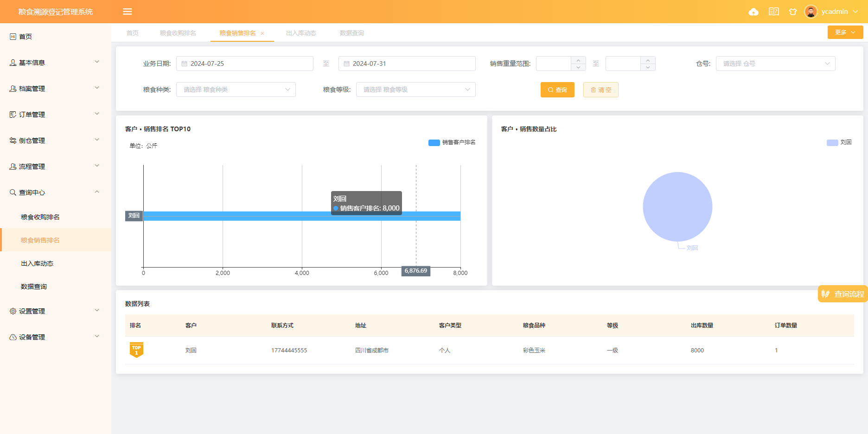Click the start business date field
The image size is (868, 434).
[245, 64]
